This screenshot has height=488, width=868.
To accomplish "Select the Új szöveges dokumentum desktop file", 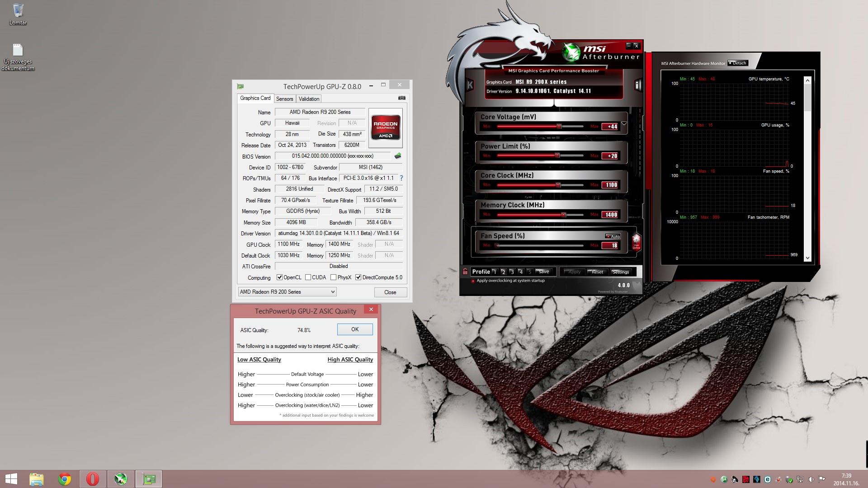I will pyautogui.click(x=18, y=57).
